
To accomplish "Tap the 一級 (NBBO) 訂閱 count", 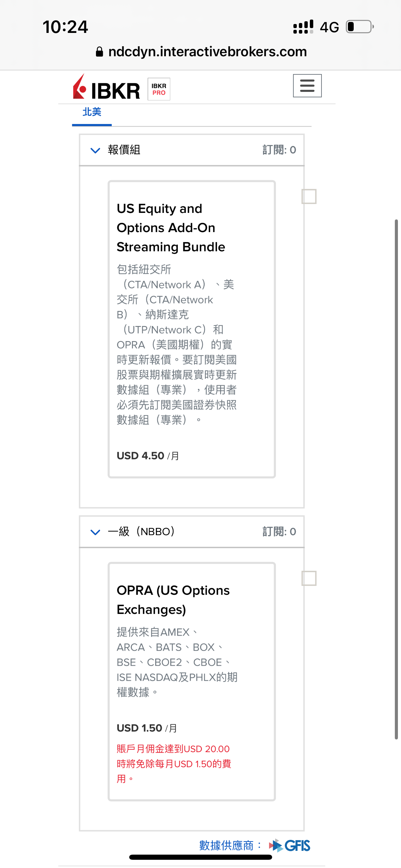I will coord(279,532).
